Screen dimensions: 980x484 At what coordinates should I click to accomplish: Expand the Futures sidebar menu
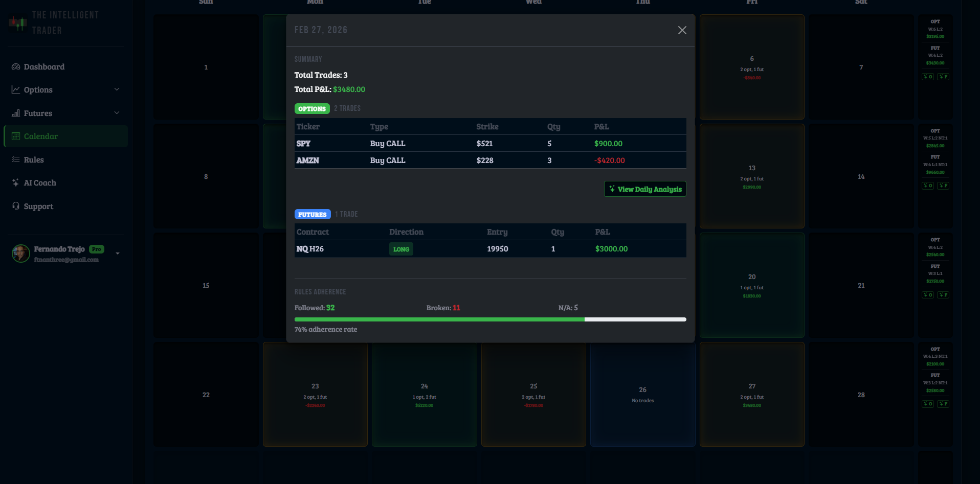117,113
